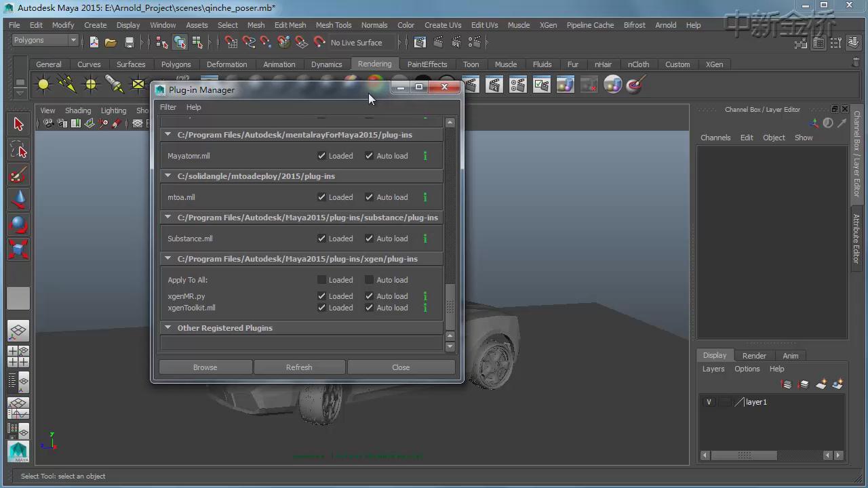Create point light from Rendering shelf
The width and height of the screenshot is (868, 488).
tap(91, 85)
